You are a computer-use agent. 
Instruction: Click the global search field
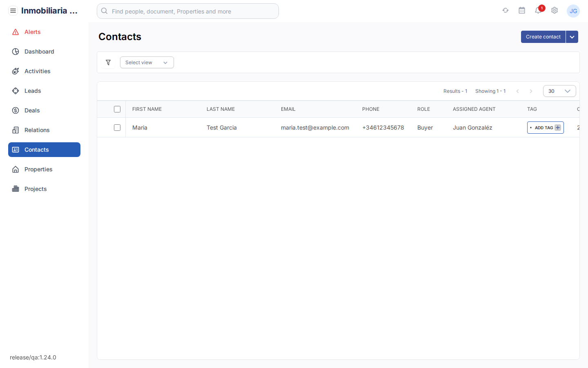[187, 11]
